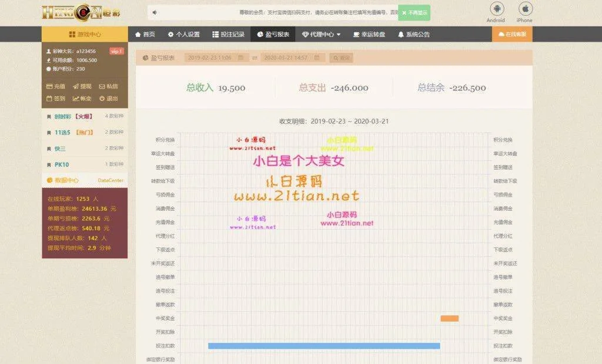This screenshot has width=602, height=364.
Task: Open 帐变 account changes
Action: pyautogui.click(x=82, y=99)
